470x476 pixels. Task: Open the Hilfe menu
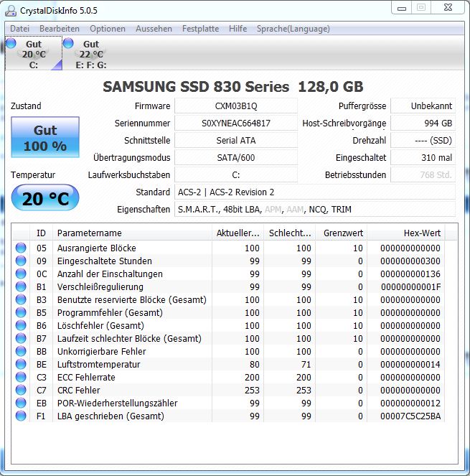coord(238,29)
